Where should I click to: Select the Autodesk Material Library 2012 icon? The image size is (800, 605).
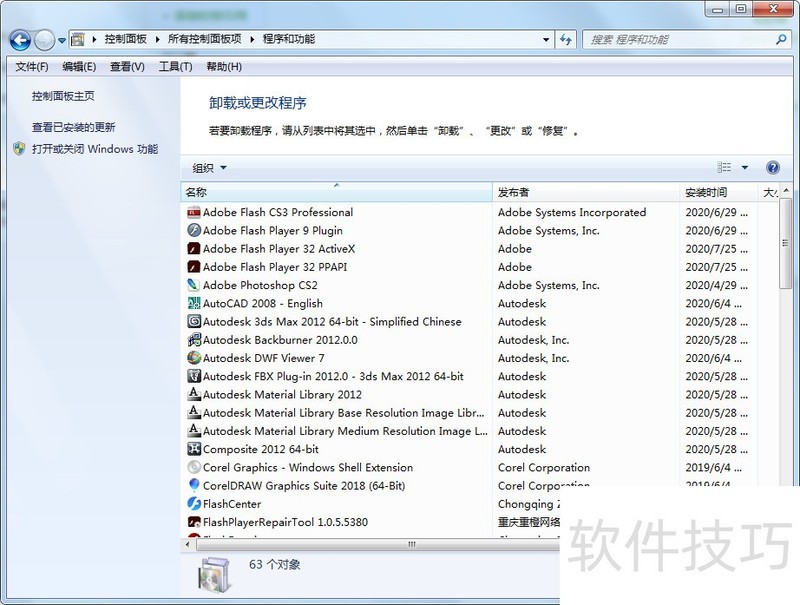coord(194,394)
